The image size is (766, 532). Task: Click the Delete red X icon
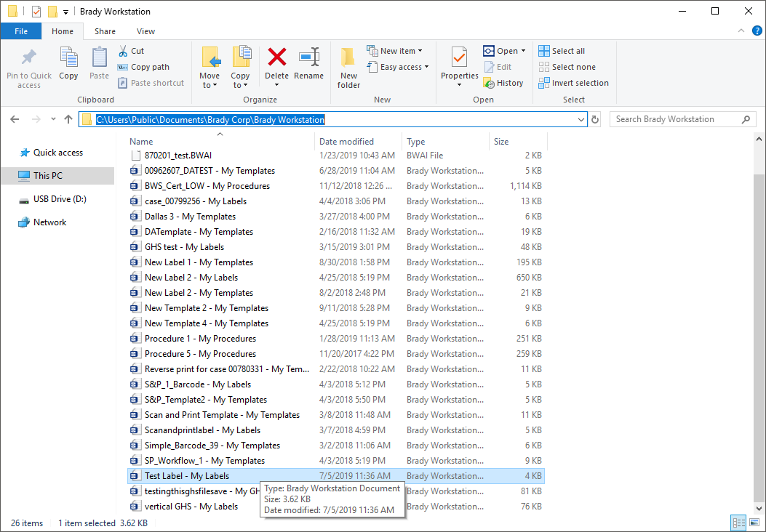[276, 58]
